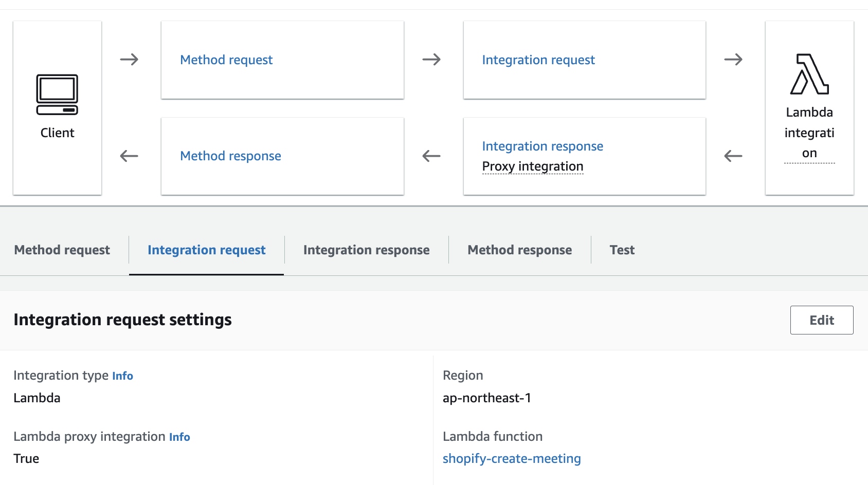This screenshot has height=485, width=868.
Task: Click the arrow from Lambda to Integration response
Action: coord(733,156)
